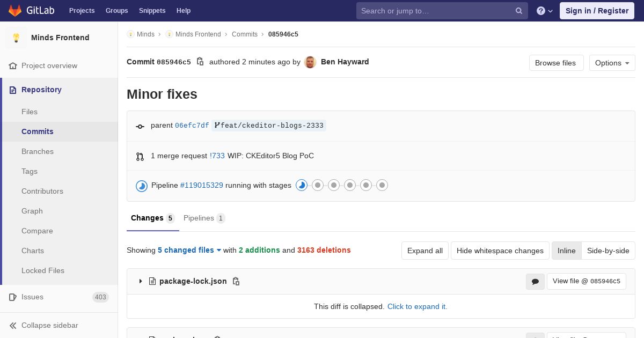This screenshot has width=644, height=338.
Task: Open the Projects menu
Action: [82, 11]
